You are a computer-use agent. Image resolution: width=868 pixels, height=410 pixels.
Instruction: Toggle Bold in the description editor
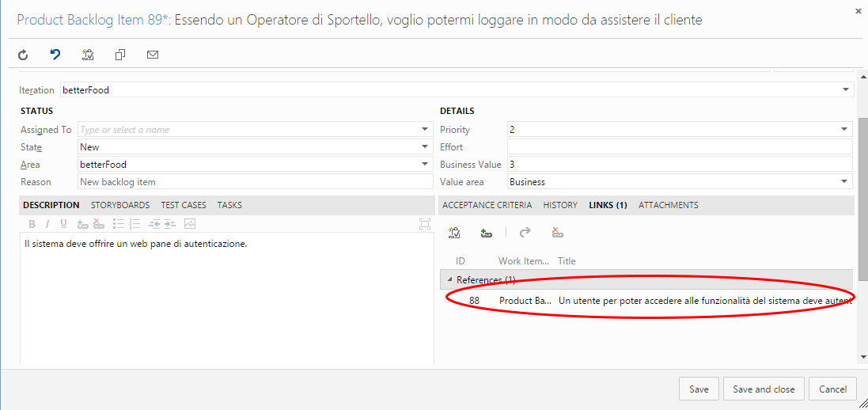tap(32, 224)
